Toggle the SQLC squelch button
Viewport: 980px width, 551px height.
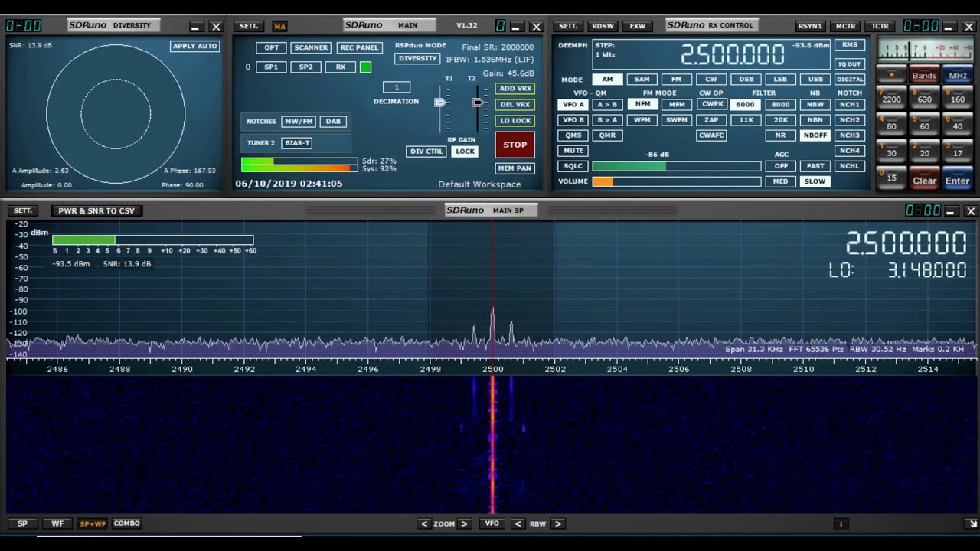[x=573, y=166]
